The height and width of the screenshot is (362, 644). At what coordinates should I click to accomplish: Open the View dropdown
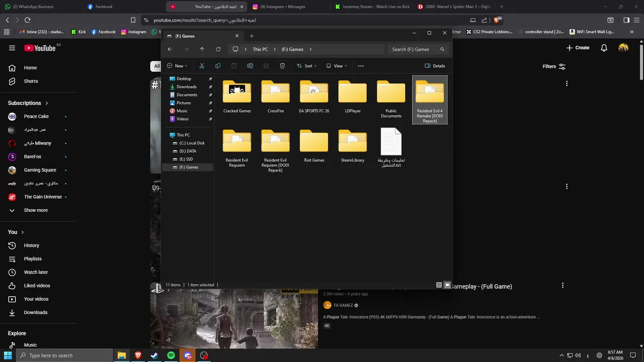[x=337, y=66]
